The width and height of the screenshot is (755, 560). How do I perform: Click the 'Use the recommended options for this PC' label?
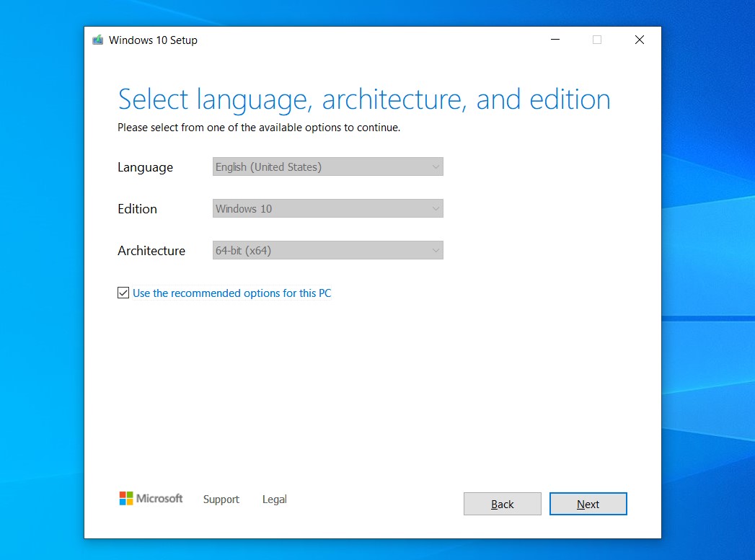pyautogui.click(x=231, y=293)
